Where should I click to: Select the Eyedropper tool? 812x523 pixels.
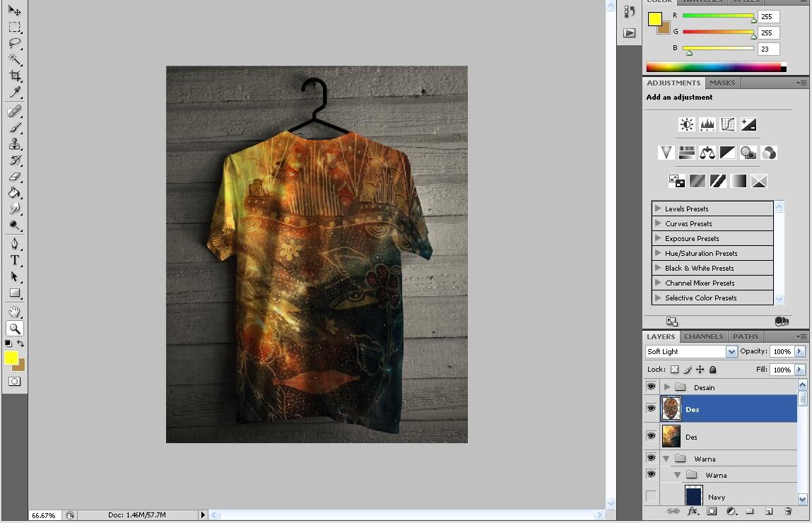(15, 92)
